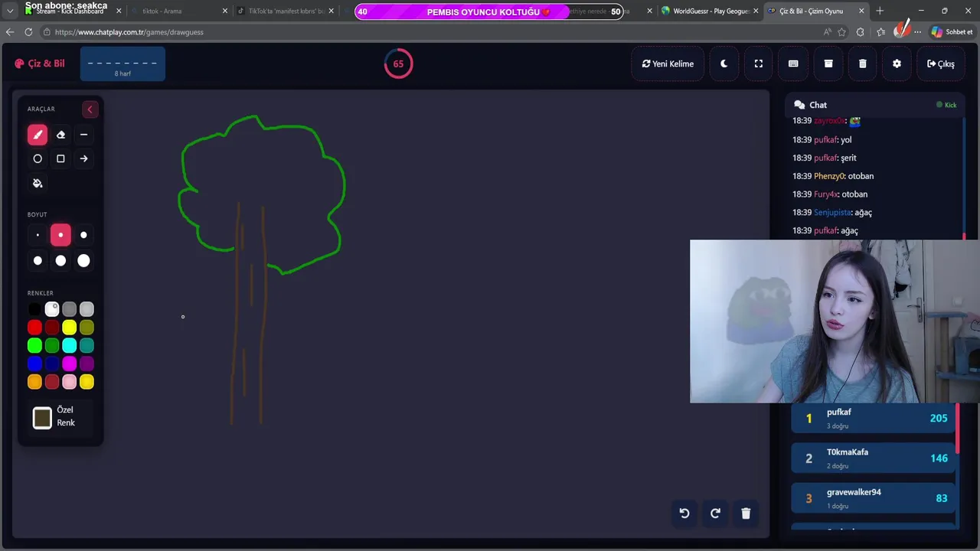Pick the cyan color swatch

pos(70,346)
